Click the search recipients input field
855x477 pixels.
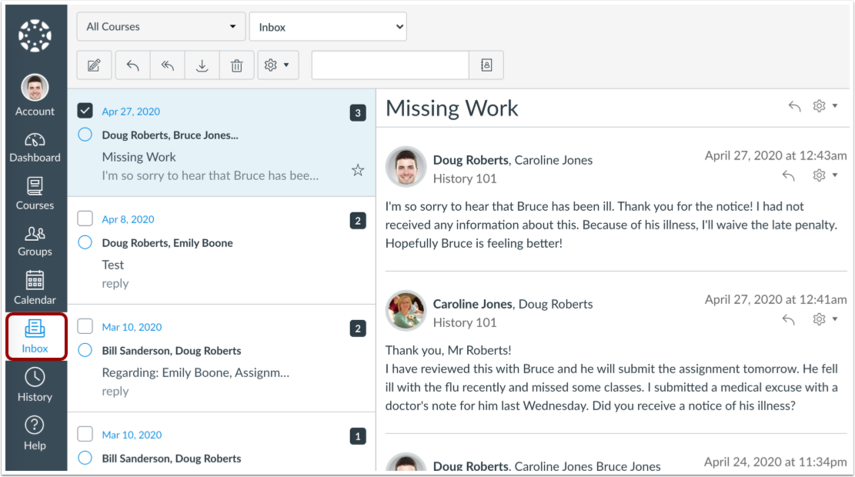390,65
